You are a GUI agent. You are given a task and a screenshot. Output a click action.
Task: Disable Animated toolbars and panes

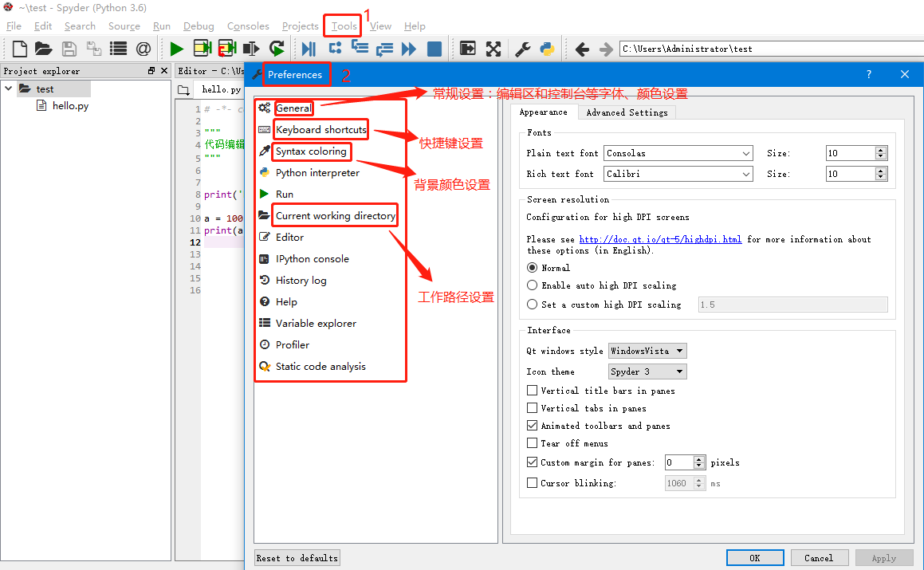click(532, 426)
